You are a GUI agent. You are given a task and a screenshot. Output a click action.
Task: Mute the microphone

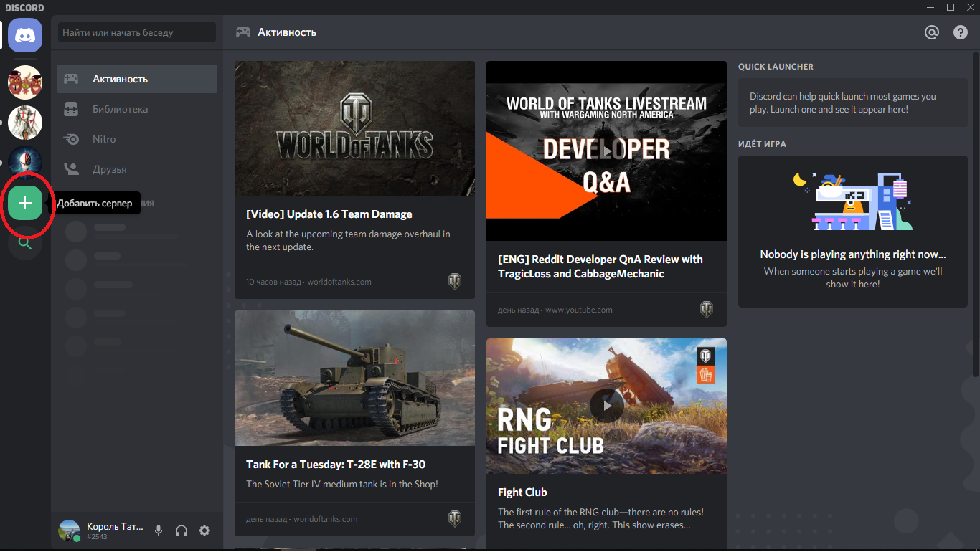[159, 530]
